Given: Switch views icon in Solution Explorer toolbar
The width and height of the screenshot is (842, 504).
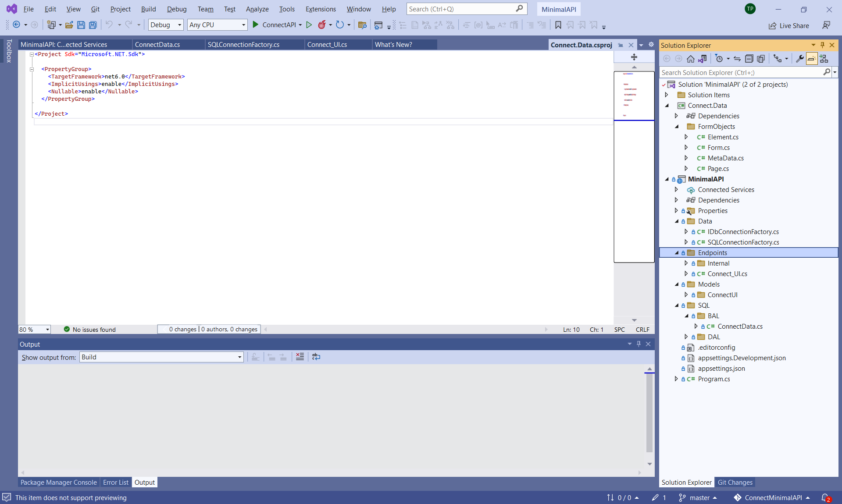Looking at the screenshot, I should (702, 59).
